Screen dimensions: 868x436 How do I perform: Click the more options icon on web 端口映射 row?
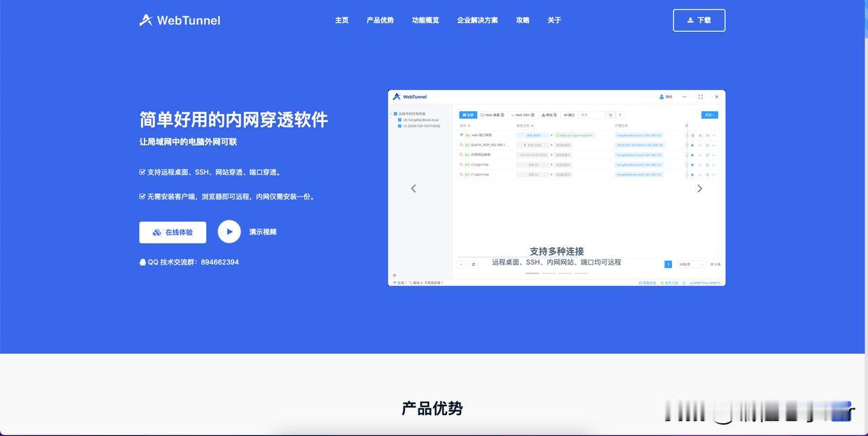pyautogui.click(x=714, y=136)
